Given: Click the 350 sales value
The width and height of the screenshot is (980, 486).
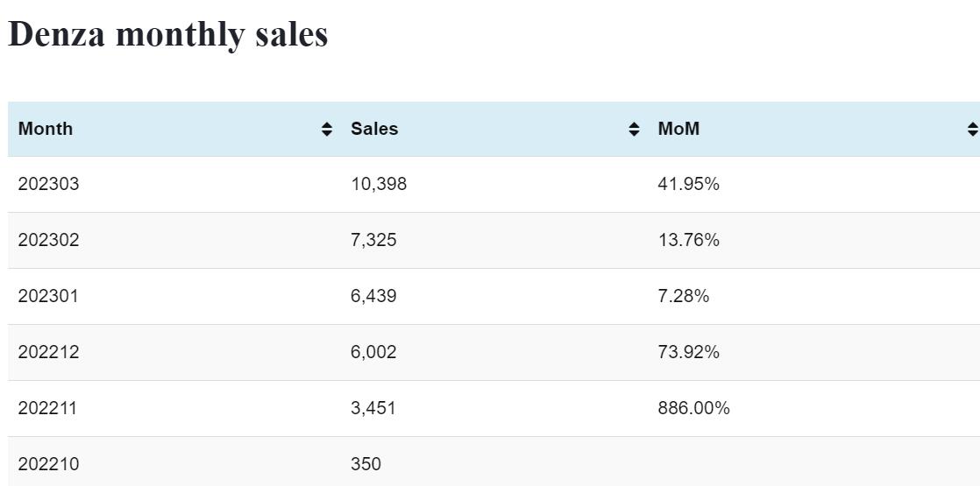Looking at the screenshot, I should (366, 464).
